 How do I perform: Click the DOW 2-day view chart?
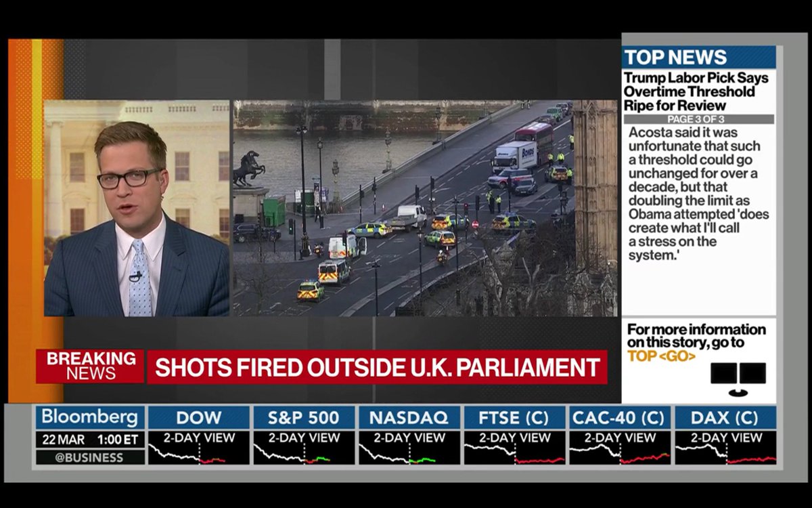click(199, 448)
